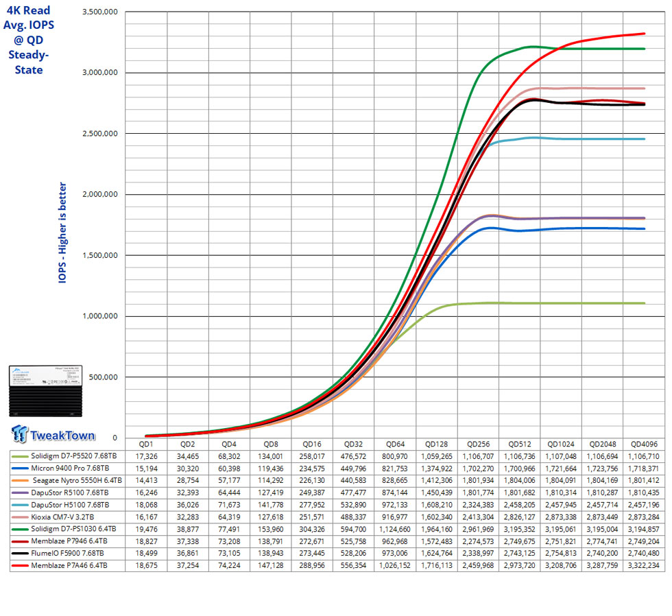This screenshot has width=672, height=616.
Task: Select the table cell reading 15,194
Action: 146,469
